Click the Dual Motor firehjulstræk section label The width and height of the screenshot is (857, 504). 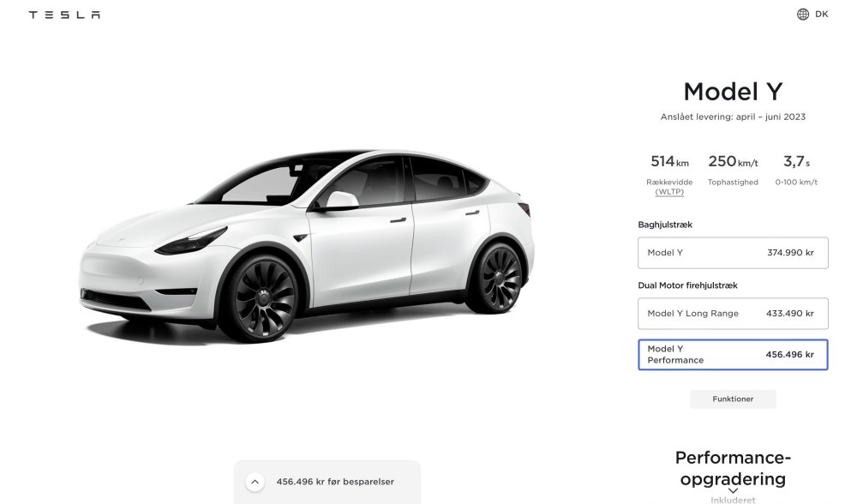(687, 285)
